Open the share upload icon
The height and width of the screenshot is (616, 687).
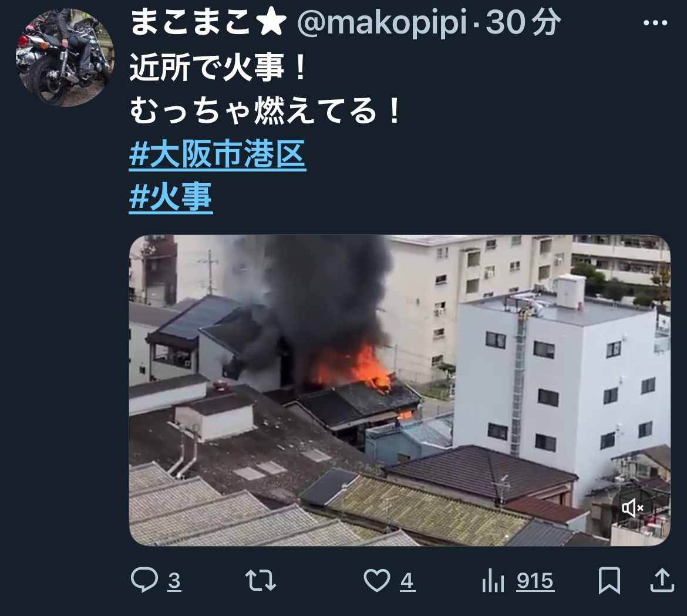[x=662, y=580]
